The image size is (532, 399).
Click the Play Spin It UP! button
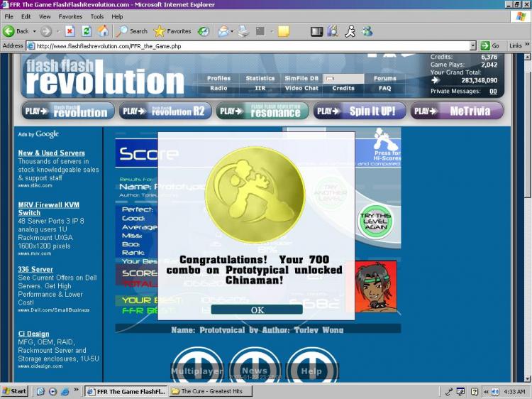tap(360, 111)
